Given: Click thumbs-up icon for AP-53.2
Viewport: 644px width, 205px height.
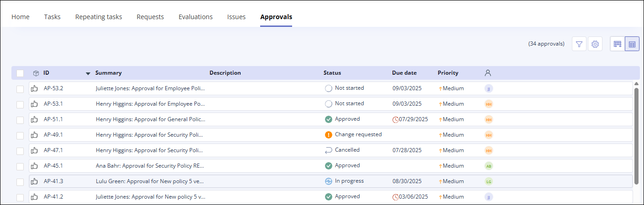Looking at the screenshot, I should (x=34, y=88).
